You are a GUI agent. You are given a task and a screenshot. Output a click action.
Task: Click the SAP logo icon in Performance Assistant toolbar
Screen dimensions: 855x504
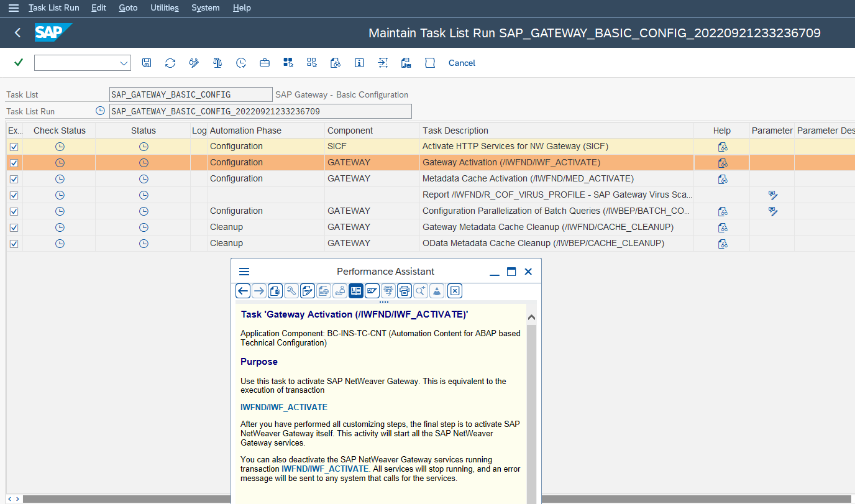[372, 291]
